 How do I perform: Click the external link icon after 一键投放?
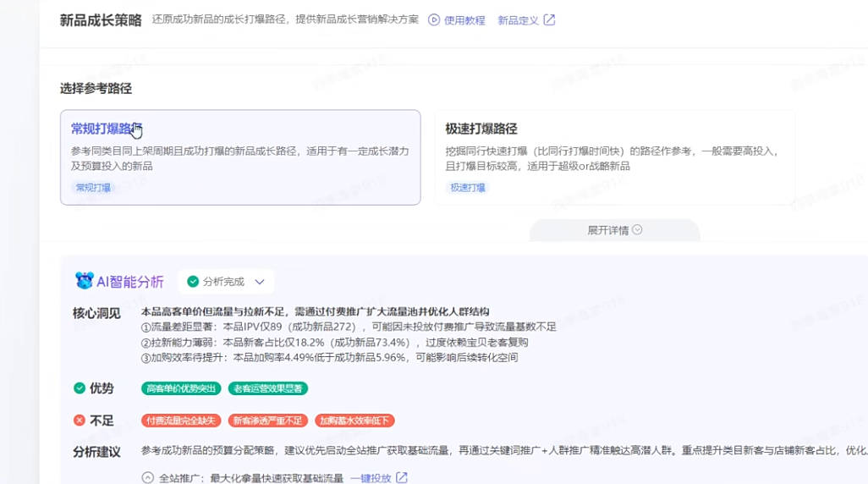click(402, 477)
